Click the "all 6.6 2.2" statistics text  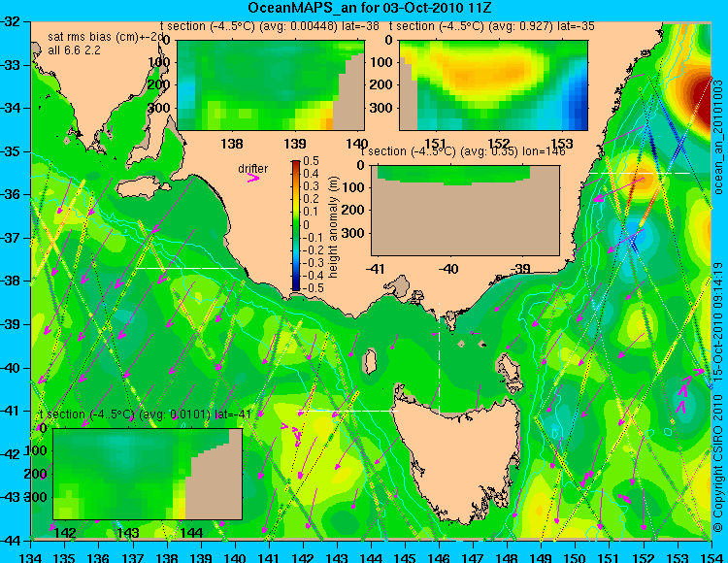pos(74,50)
